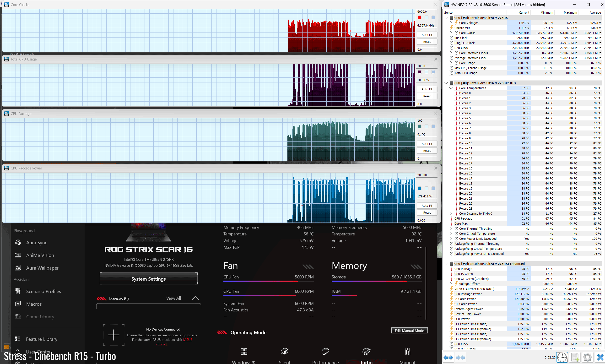The height and width of the screenshot is (364, 605).
Task: Click the expand-panels arrows icon in HWiNFO
Action: (x=448, y=357)
